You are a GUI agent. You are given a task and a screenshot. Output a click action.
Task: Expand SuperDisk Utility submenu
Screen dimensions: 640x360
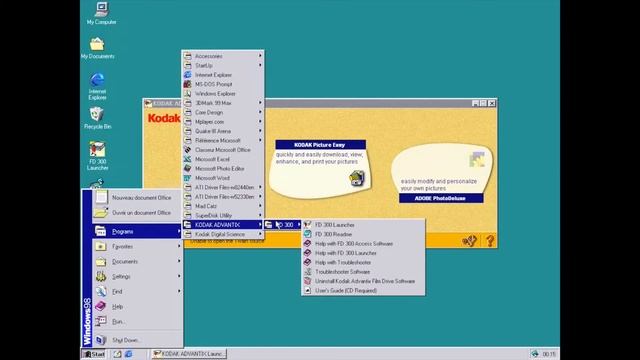(x=222, y=216)
